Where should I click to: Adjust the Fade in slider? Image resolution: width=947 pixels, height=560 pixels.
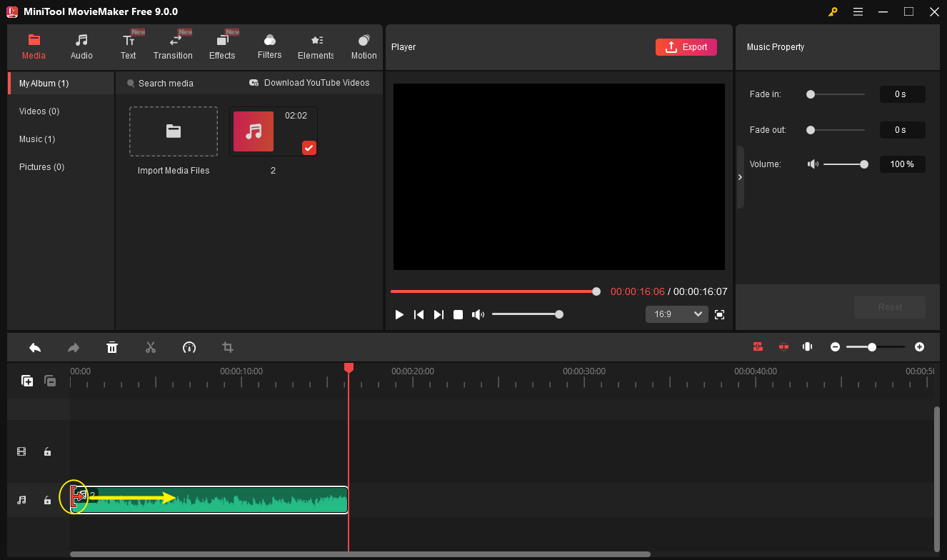(x=836, y=94)
